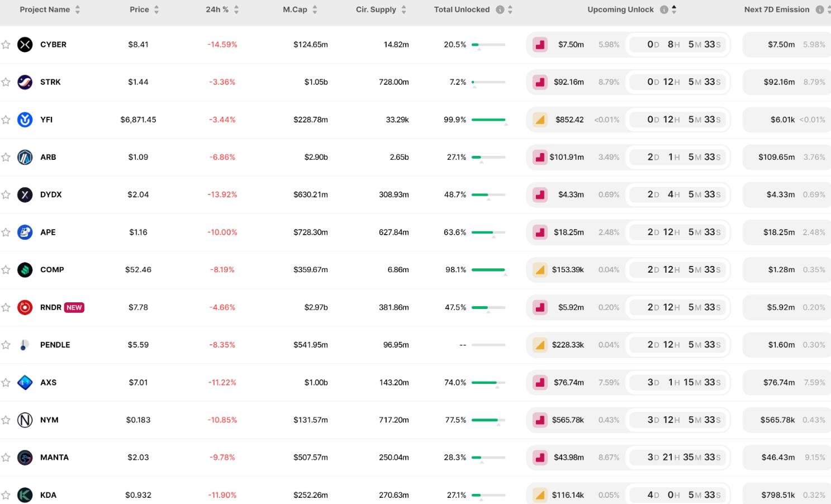Favorite STRK with the star toggle

pyautogui.click(x=6, y=82)
